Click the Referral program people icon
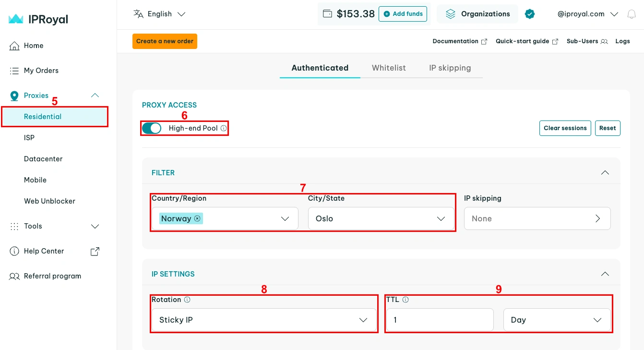 pos(14,276)
